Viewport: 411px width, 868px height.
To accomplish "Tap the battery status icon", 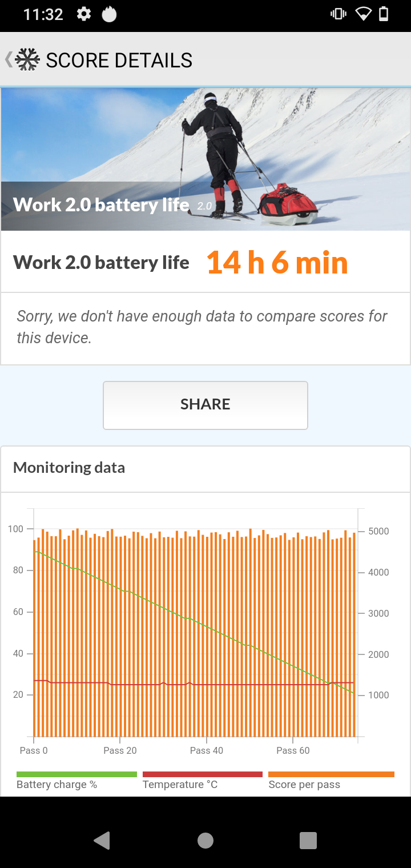I will point(384,14).
